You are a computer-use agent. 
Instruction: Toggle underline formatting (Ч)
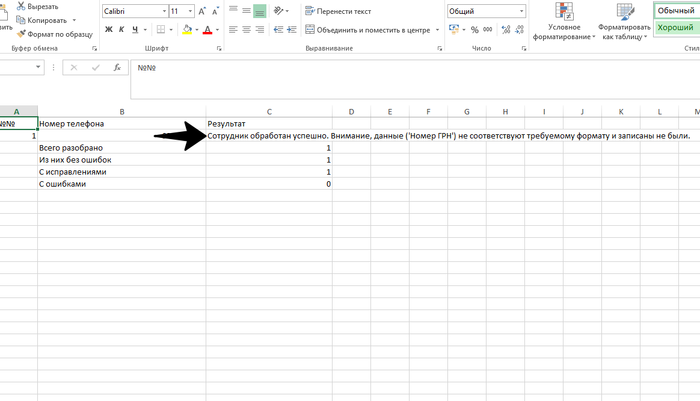135,30
